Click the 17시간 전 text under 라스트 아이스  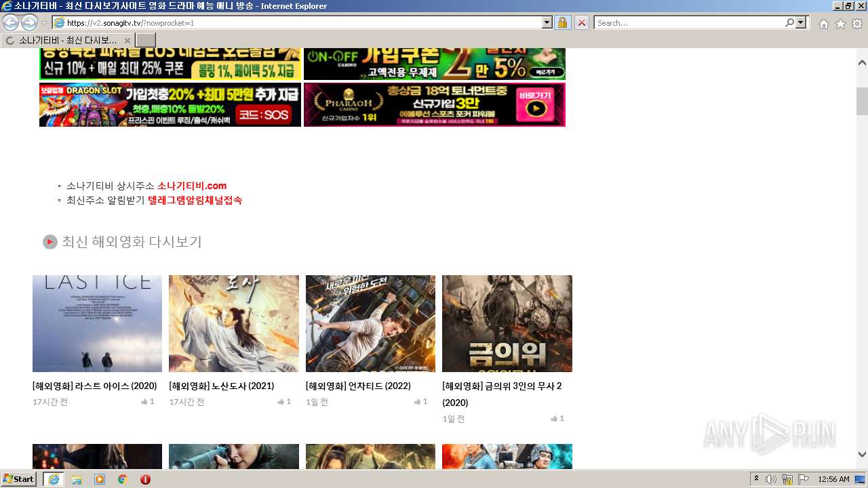tap(50, 402)
